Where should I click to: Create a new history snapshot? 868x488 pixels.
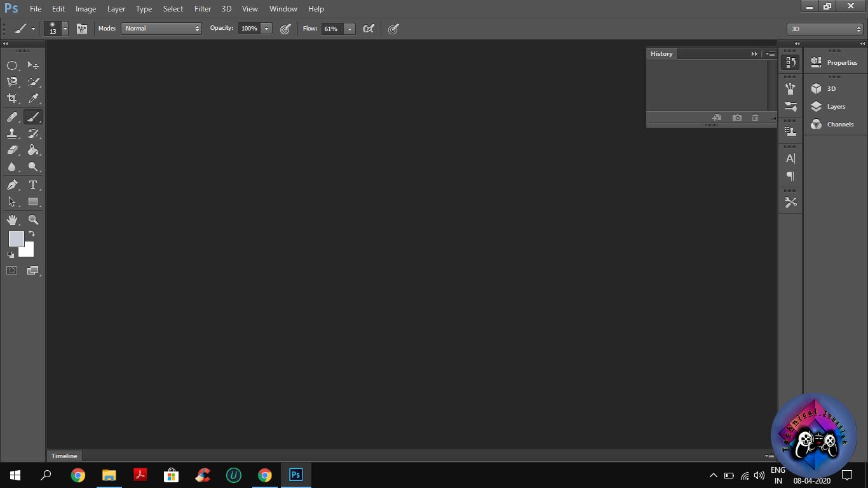pos(736,118)
